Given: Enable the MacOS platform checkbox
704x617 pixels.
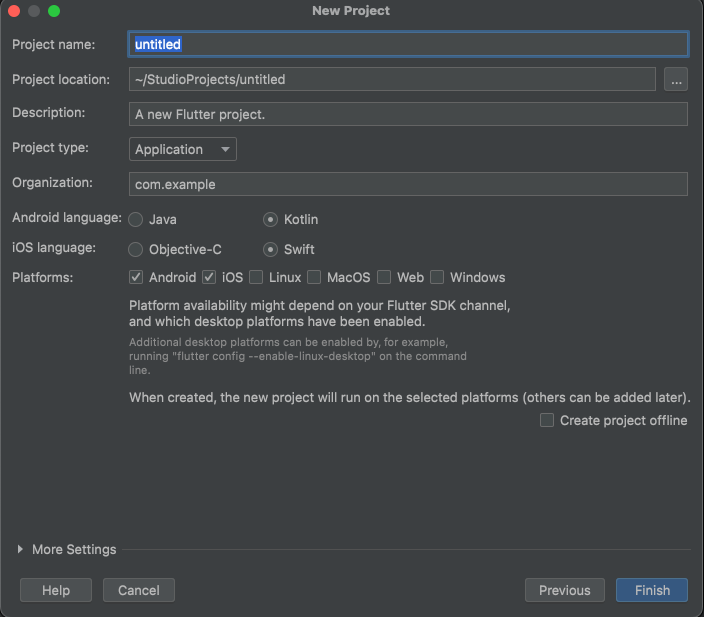Looking at the screenshot, I should (314, 277).
